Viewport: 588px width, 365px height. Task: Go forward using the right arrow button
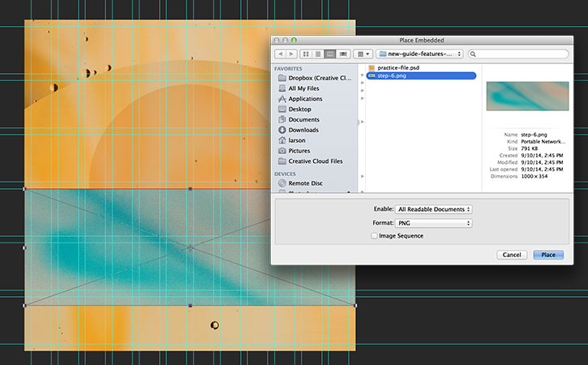pos(292,54)
